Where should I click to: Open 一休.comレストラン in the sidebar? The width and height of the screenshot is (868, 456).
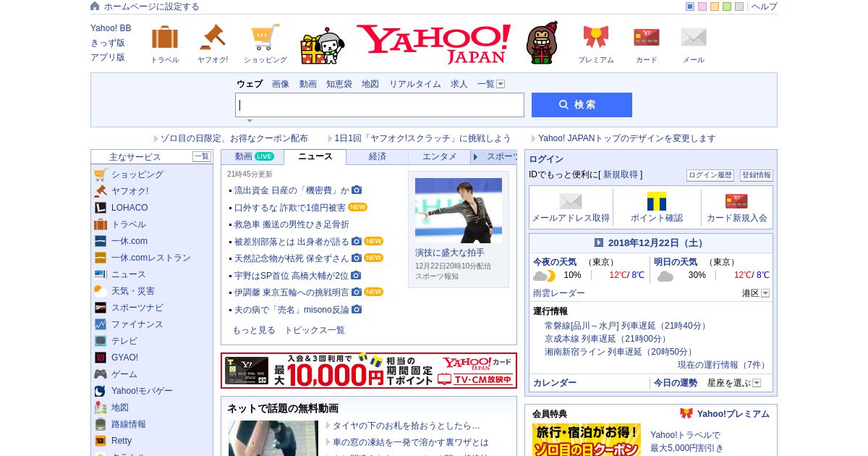tap(151, 258)
